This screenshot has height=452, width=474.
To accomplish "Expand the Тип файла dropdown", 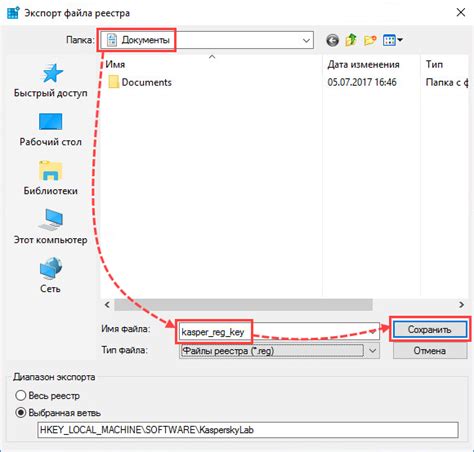I will [x=373, y=351].
